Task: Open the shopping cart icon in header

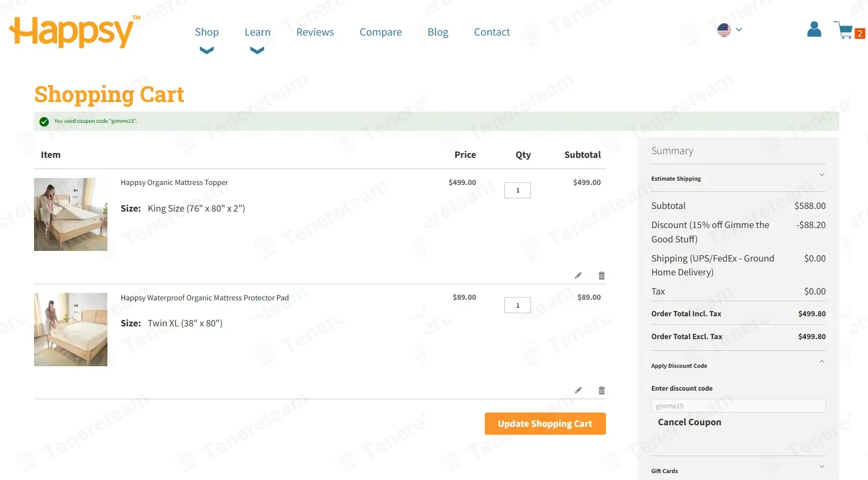Action: tap(844, 30)
